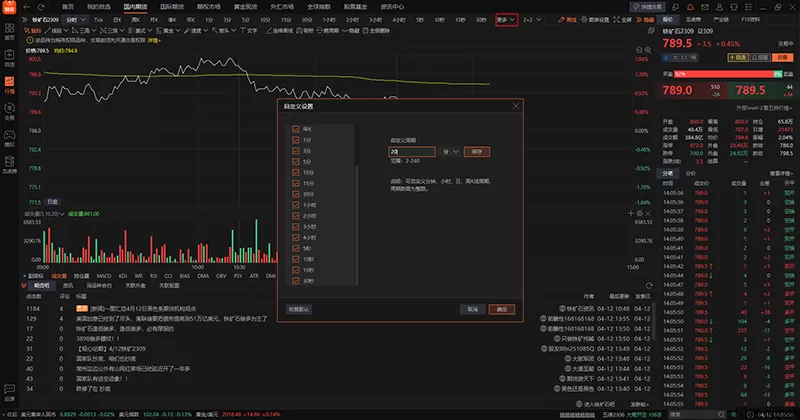Open the 更多 periods dropdown
The width and height of the screenshot is (800, 420).
[x=507, y=19]
